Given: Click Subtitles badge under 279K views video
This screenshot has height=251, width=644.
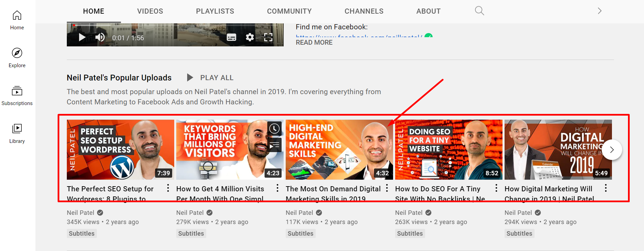Looking at the screenshot, I should (191, 234).
